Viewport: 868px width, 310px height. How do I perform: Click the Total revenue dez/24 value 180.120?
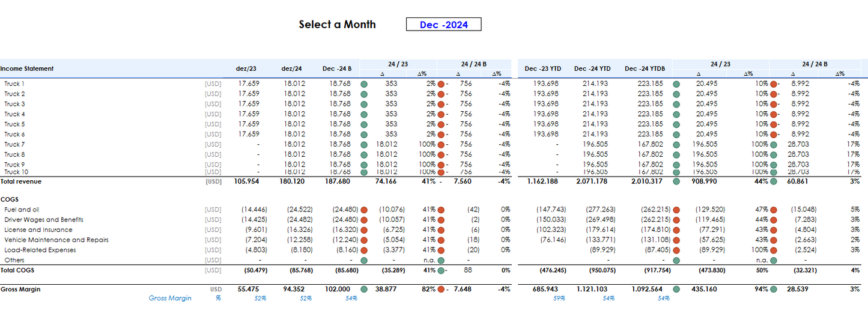point(294,181)
